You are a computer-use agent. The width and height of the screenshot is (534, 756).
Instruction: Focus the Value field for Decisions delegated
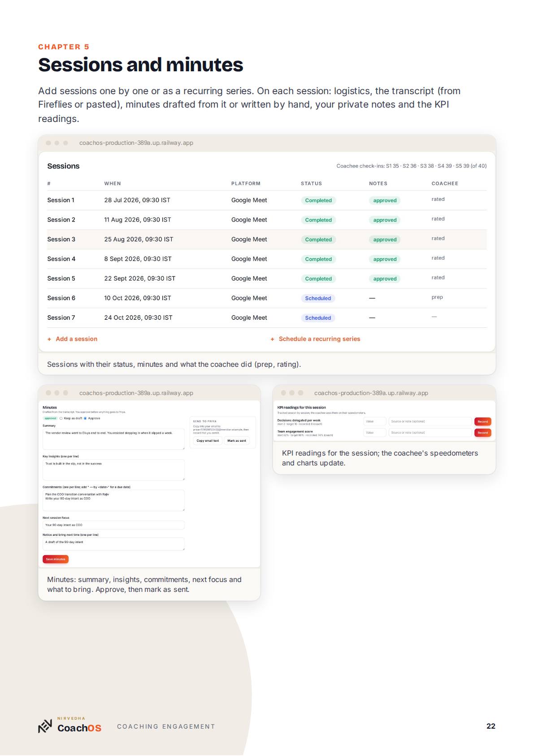[x=375, y=421]
